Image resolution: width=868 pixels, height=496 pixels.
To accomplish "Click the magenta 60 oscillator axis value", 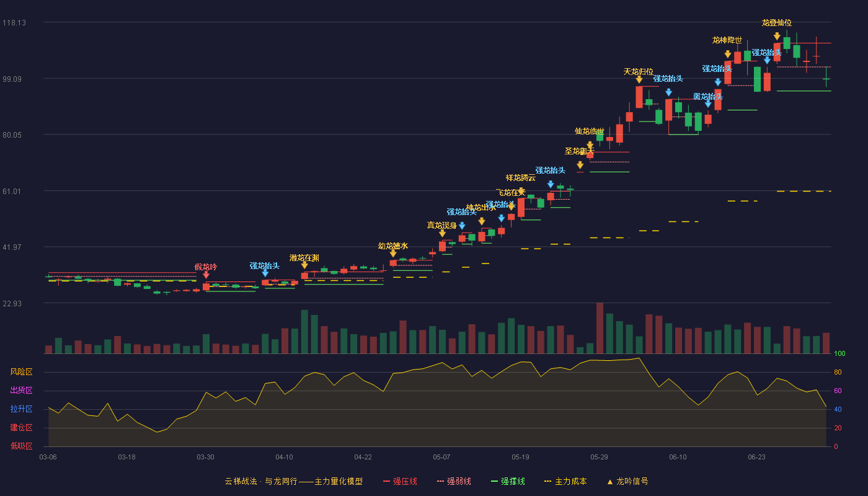I will click(x=838, y=391).
